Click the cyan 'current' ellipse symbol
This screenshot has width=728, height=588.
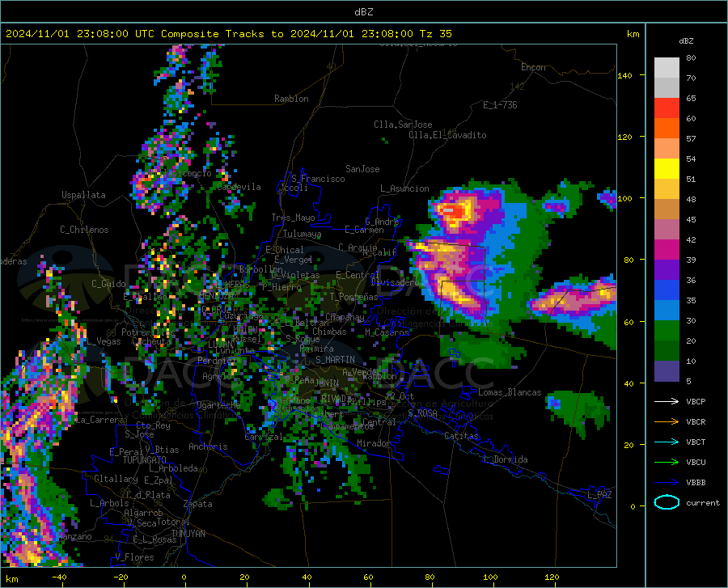pyautogui.click(x=667, y=502)
